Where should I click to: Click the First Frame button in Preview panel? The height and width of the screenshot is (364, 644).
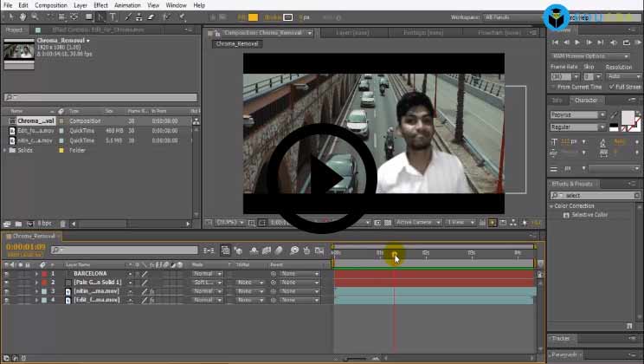click(556, 42)
